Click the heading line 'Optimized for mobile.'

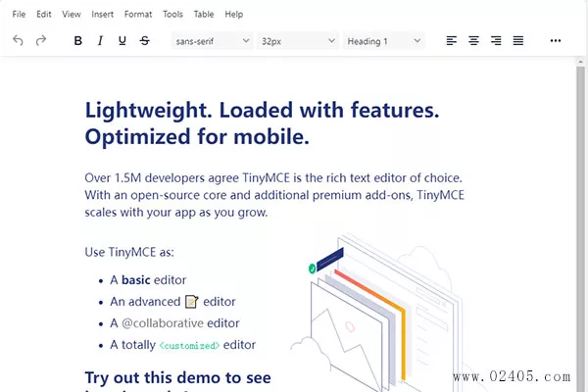pyautogui.click(x=197, y=136)
